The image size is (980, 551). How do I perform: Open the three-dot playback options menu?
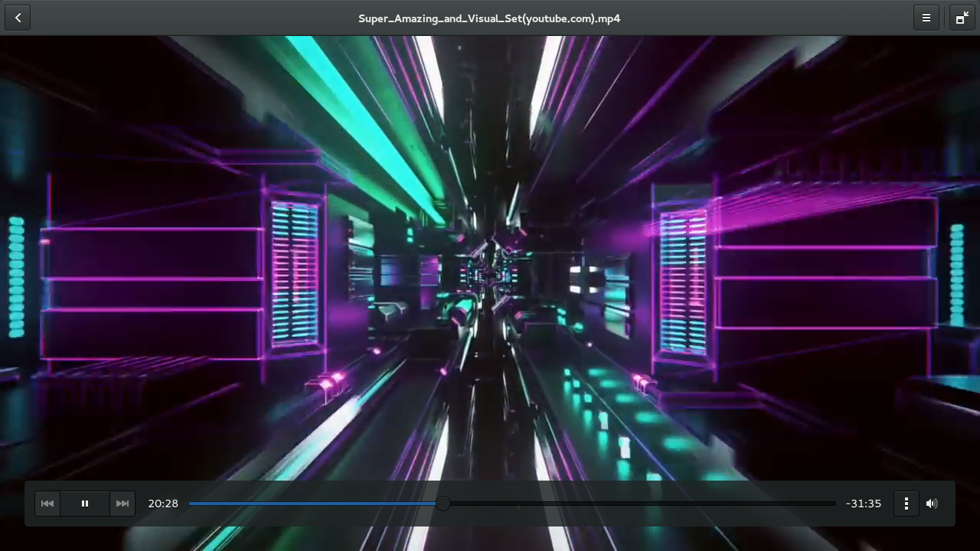pos(906,504)
